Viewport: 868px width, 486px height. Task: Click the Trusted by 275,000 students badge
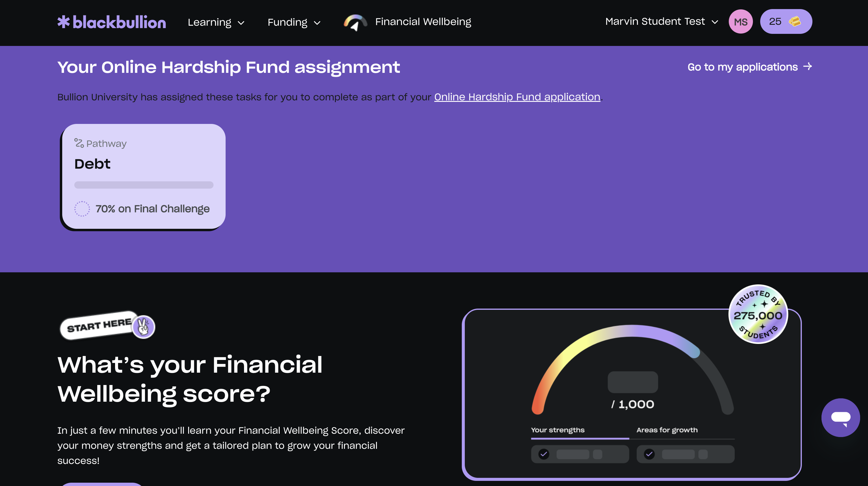[758, 314]
